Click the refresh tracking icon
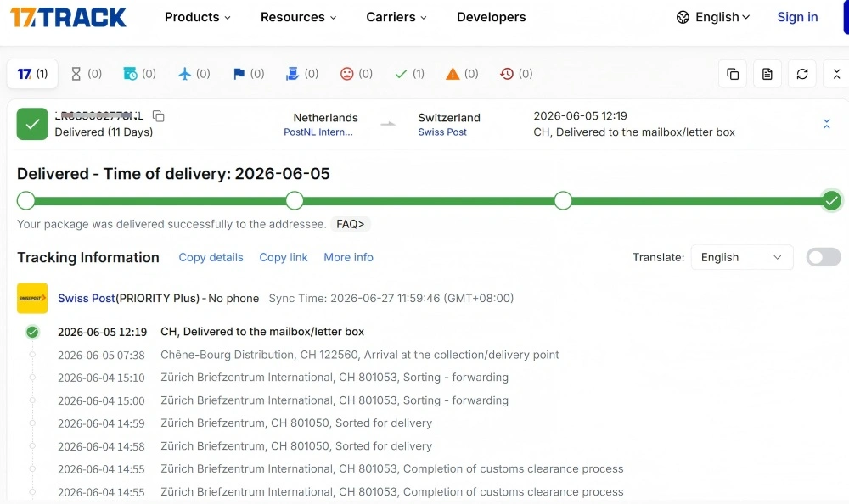Viewport: 849px width, 504px height. [802, 74]
